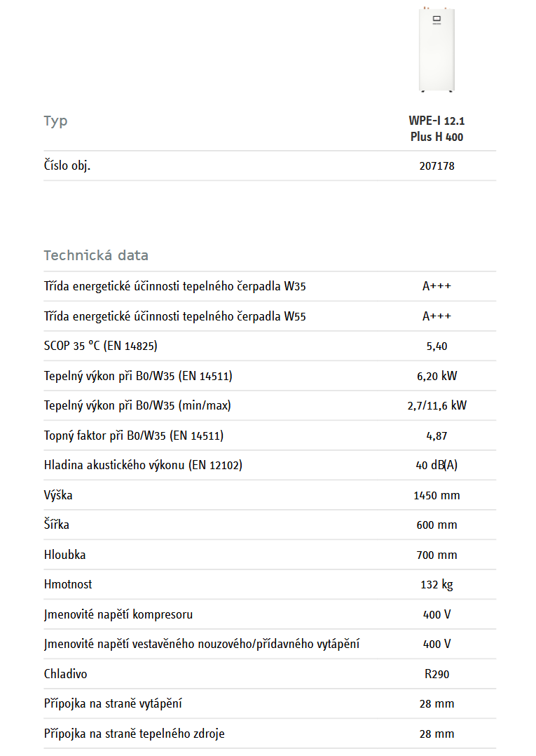Click the 132 kg weight value
Viewport: 536px width, 756px height.
tap(437, 584)
